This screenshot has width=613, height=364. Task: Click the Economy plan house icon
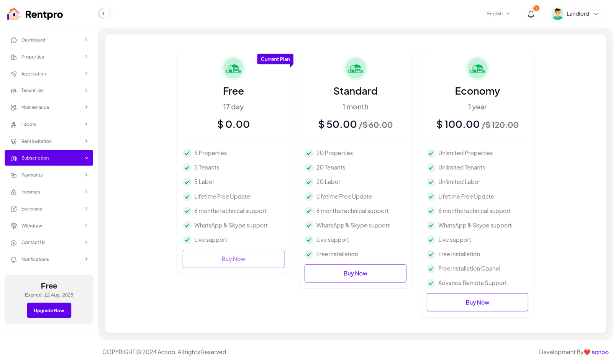pyautogui.click(x=477, y=69)
